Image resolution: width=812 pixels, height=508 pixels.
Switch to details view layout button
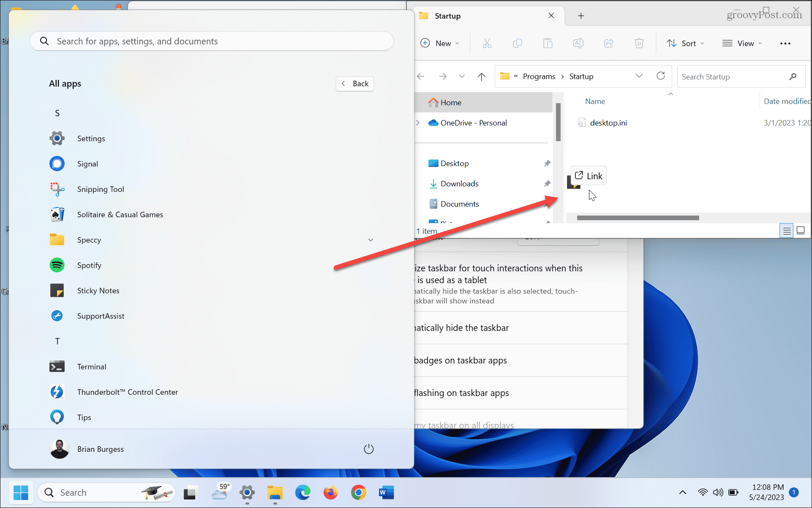pos(787,231)
